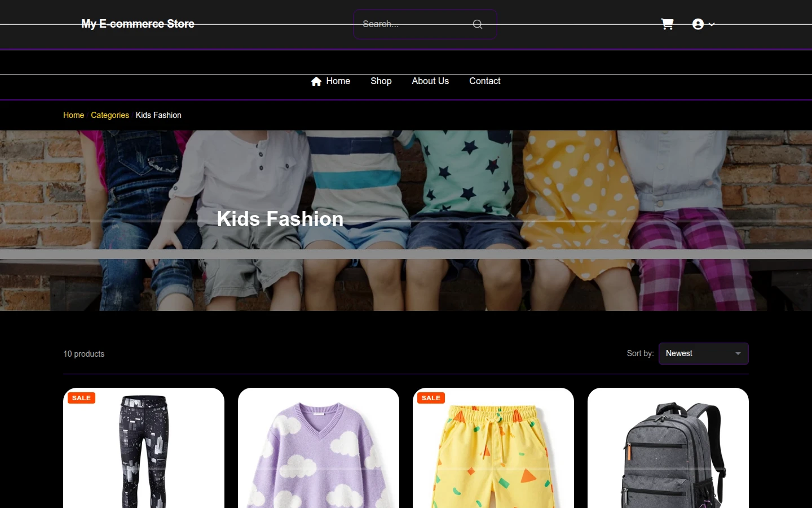Open the yellow shorts product

point(493,448)
